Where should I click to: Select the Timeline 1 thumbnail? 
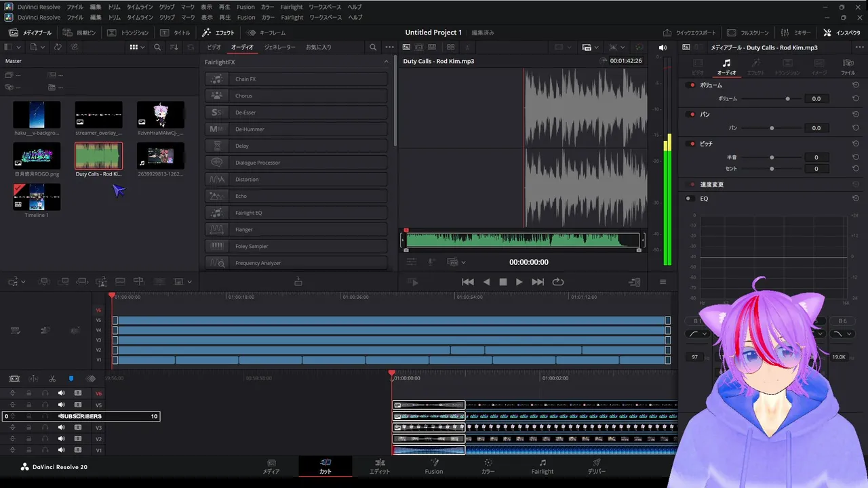coord(37,197)
